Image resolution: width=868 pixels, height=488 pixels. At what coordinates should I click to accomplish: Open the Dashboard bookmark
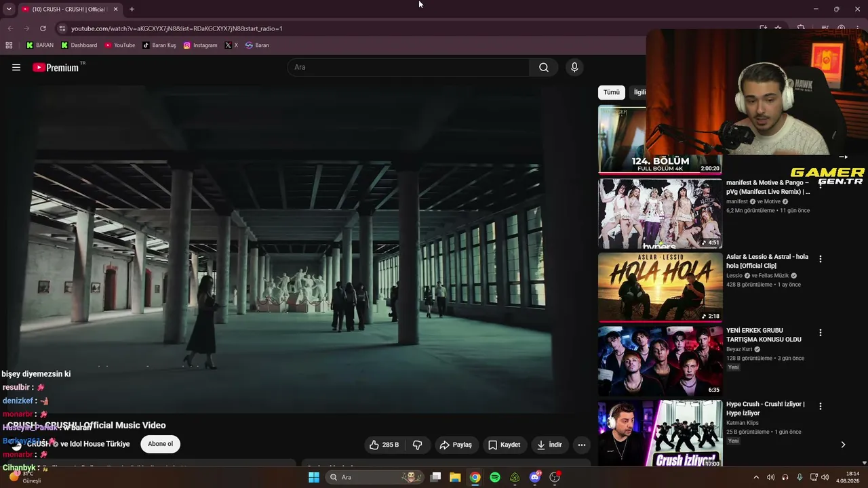pos(79,45)
